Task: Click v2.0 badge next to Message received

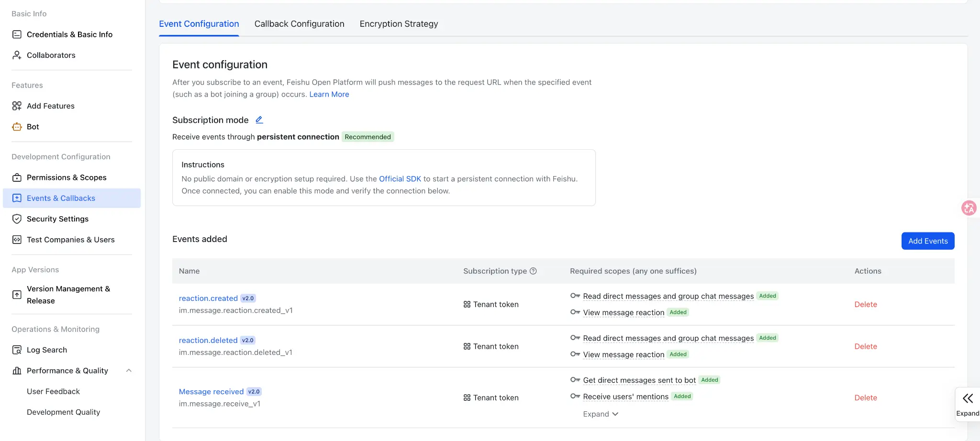Action: click(x=254, y=391)
